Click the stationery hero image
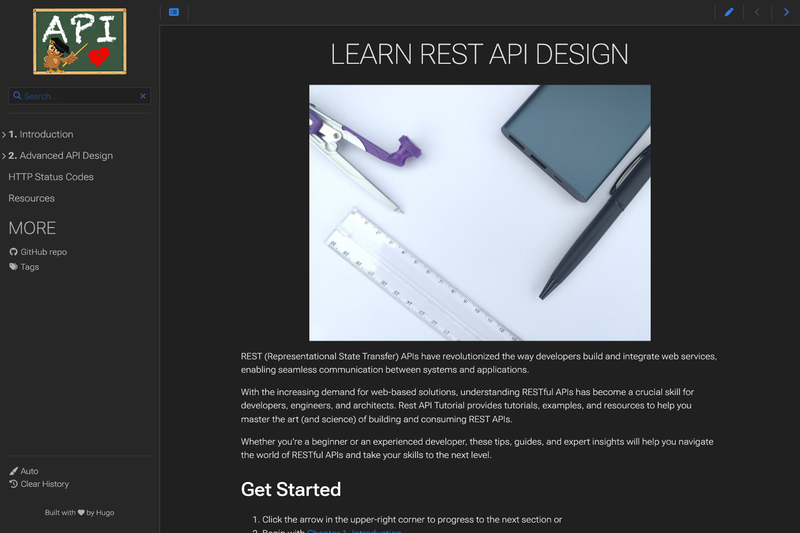This screenshot has width=800, height=533. (x=480, y=213)
